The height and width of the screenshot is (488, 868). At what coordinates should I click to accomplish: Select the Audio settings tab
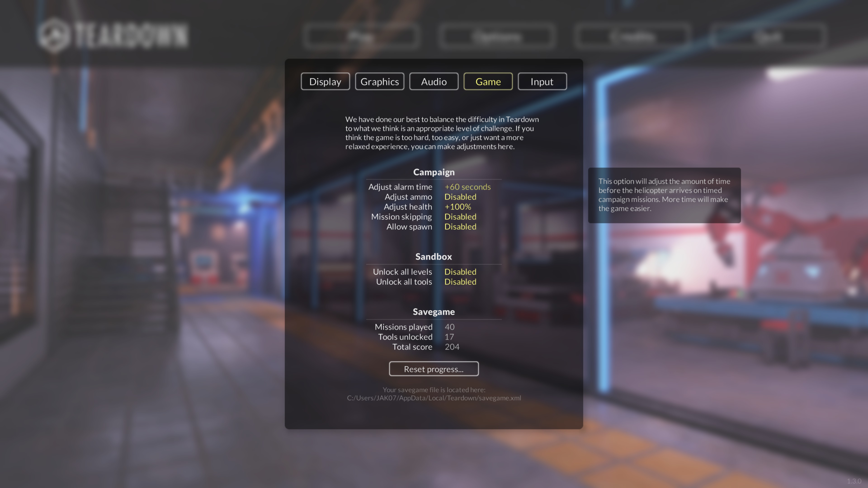point(434,81)
